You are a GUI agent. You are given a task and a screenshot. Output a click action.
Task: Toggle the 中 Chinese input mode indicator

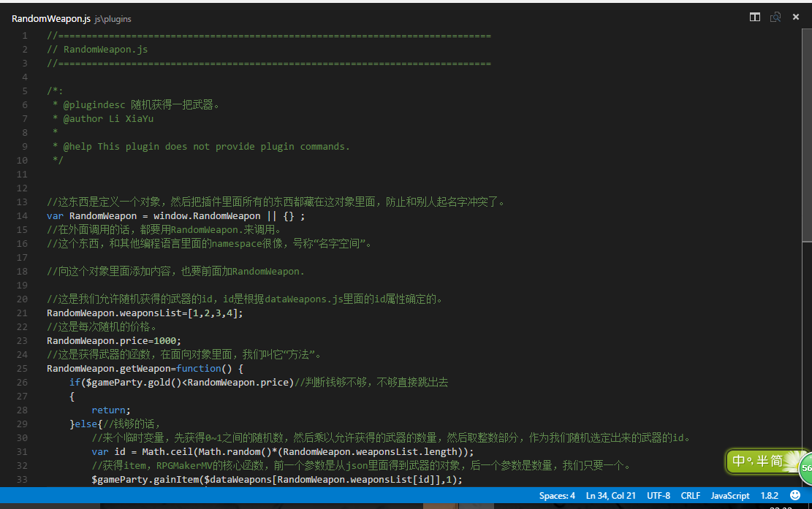pyautogui.click(x=738, y=460)
